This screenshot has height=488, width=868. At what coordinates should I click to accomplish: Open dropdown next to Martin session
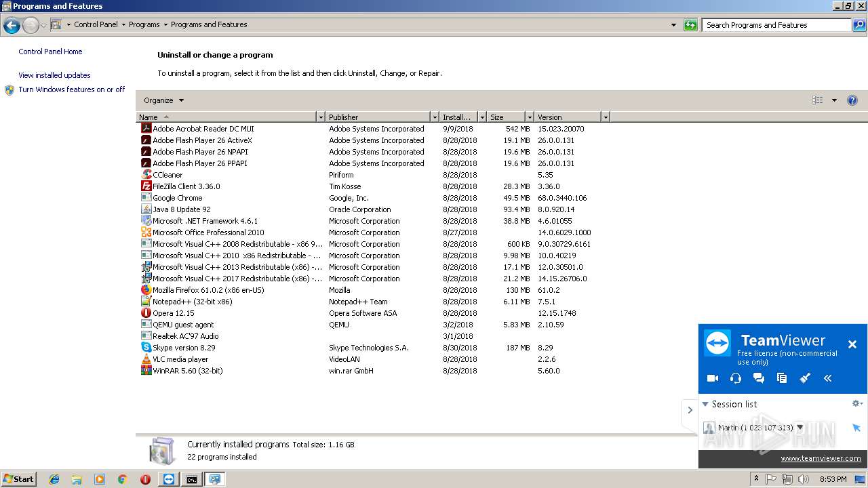(800, 428)
